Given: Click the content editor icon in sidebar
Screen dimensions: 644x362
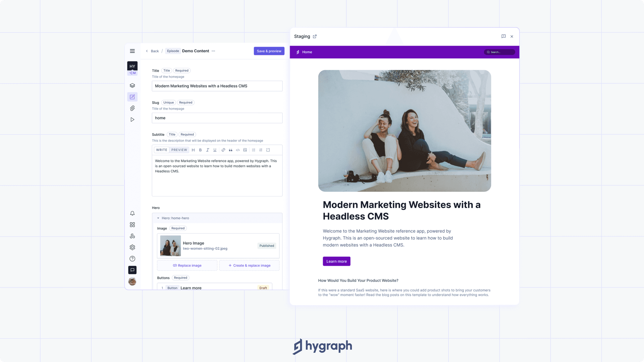Looking at the screenshot, I should pyautogui.click(x=132, y=97).
